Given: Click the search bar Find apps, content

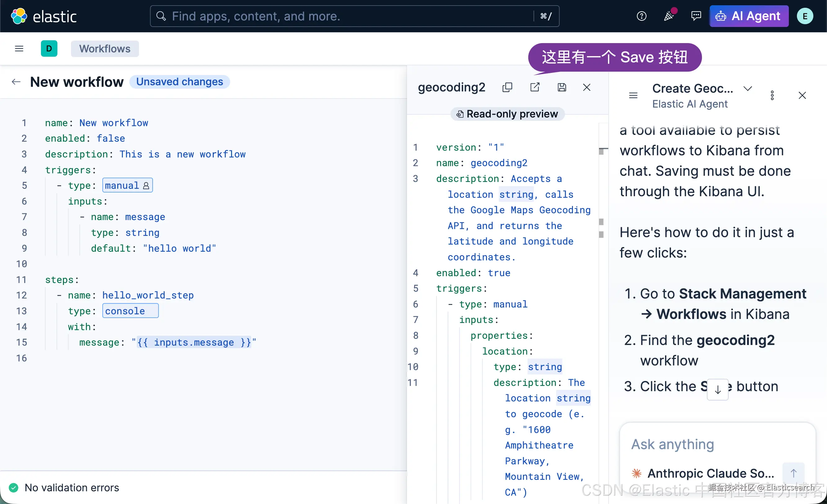Looking at the screenshot, I should [x=355, y=16].
